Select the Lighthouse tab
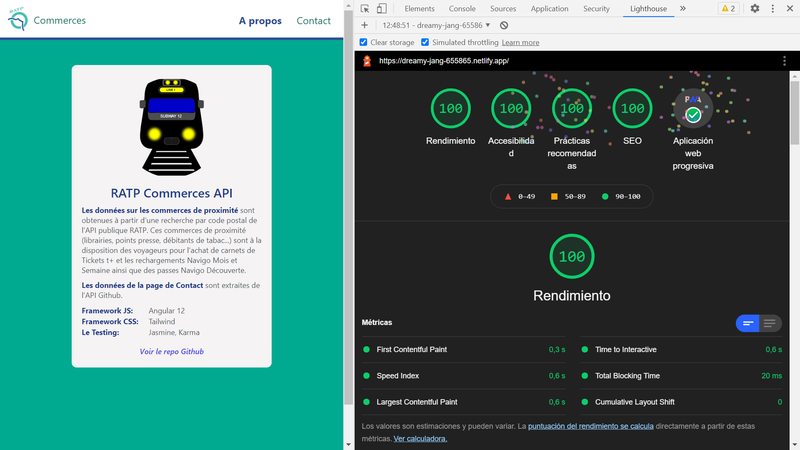800x450 pixels. (648, 9)
